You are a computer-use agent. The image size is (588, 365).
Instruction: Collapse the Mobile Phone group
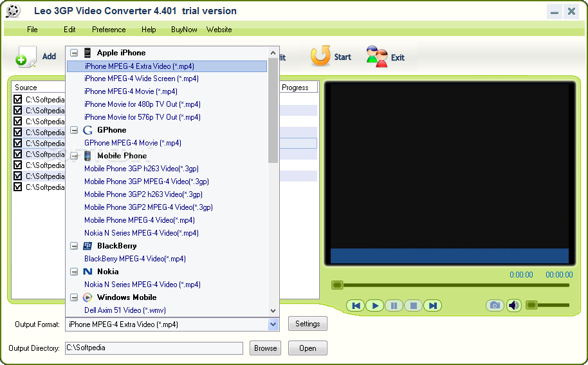(x=74, y=156)
